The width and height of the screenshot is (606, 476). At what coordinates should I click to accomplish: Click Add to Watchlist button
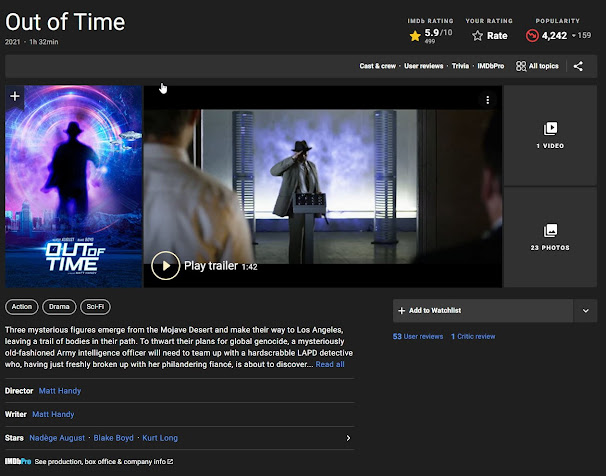tap(483, 311)
